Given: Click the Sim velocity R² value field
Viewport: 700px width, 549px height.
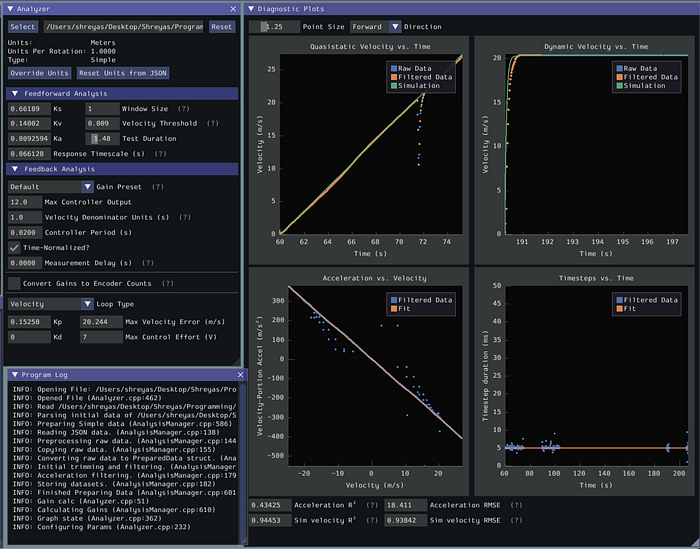Looking at the screenshot, I should point(270,520).
